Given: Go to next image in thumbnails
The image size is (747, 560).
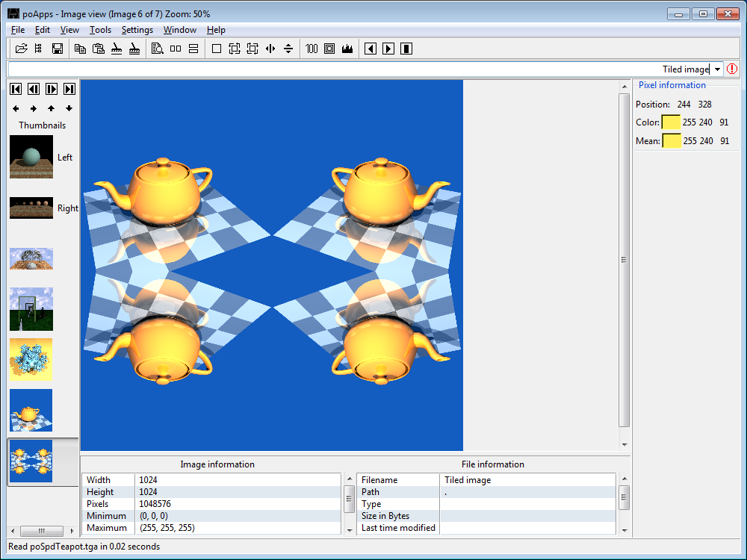Looking at the screenshot, I should point(52,89).
